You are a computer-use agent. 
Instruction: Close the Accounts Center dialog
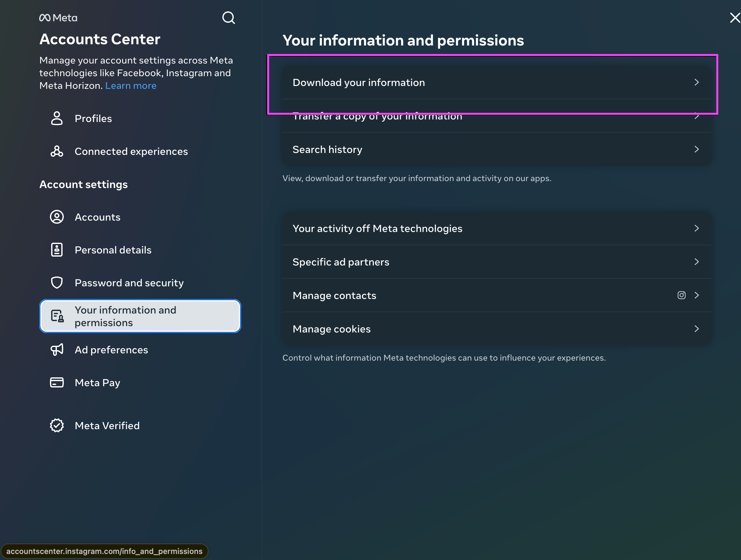tap(734, 18)
